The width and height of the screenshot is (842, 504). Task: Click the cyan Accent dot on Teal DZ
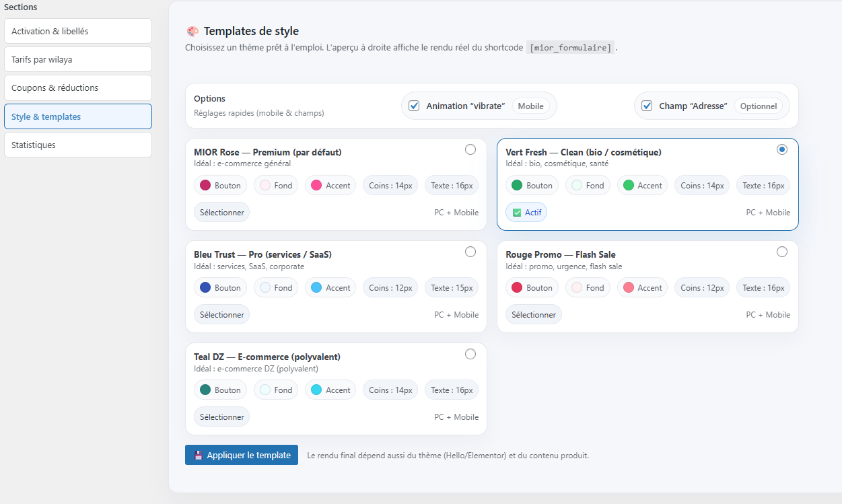pos(315,390)
